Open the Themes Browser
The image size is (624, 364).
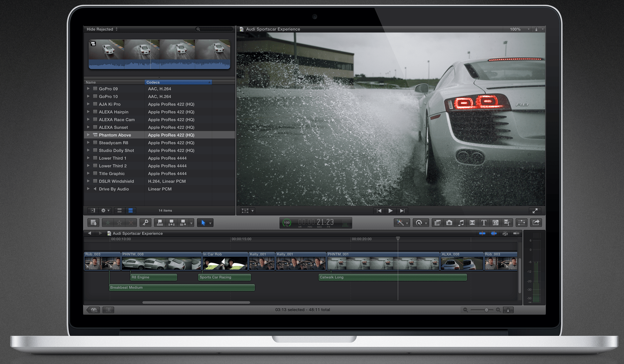[x=507, y=223]
